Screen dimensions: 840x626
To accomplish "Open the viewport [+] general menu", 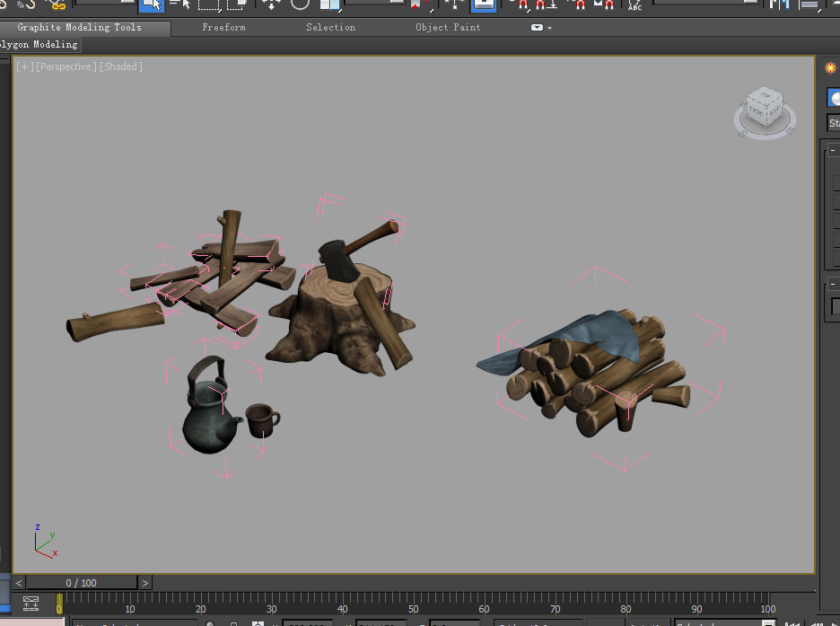I will (24, 66).
